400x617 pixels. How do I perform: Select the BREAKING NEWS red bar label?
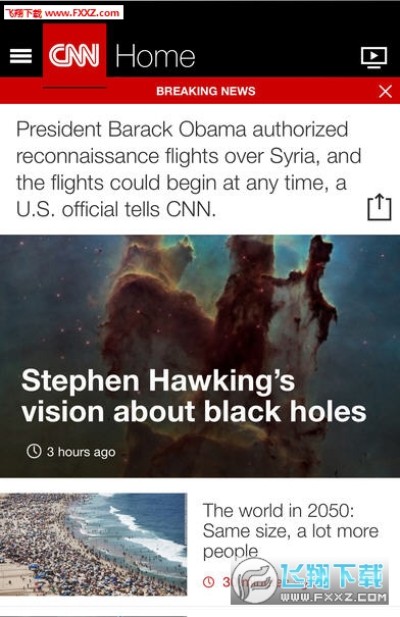pyautogui.click(x=206, y=91)
